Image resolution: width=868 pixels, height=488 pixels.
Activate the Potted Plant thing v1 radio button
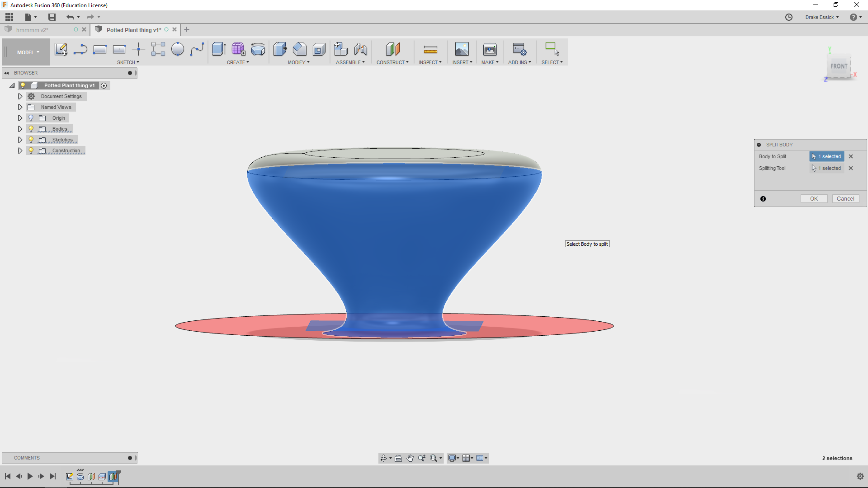[x=104, y=85]
